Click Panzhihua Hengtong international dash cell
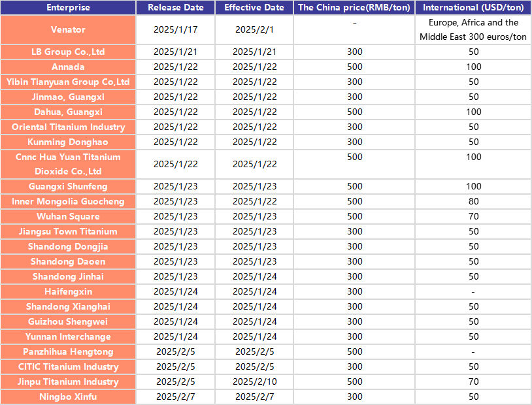The image size is (532, 405). click(x=473, y=351)
